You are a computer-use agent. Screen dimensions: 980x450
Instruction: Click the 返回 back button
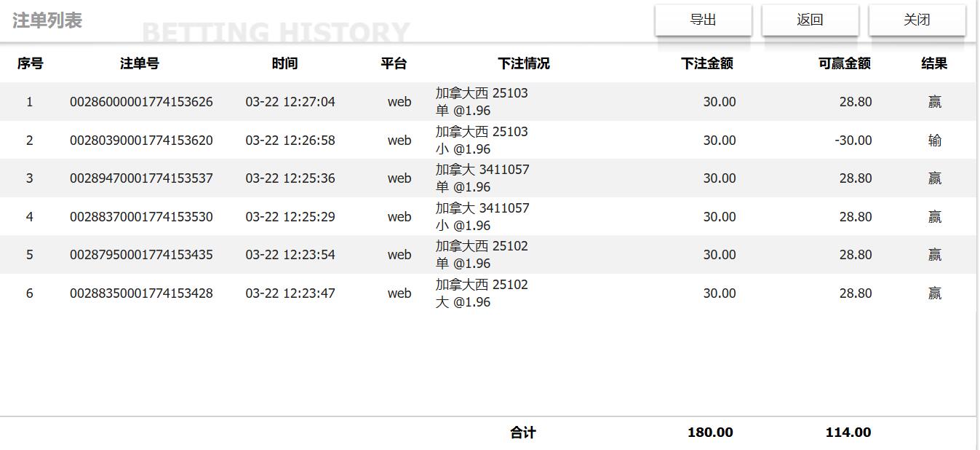coord(810,20)
